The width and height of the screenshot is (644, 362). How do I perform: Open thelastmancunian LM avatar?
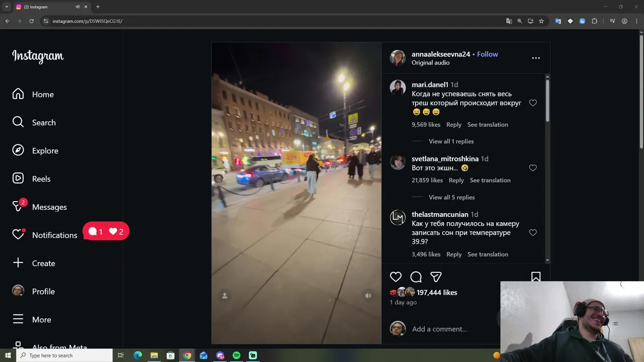pyautogui.click(x=397, y=218)
